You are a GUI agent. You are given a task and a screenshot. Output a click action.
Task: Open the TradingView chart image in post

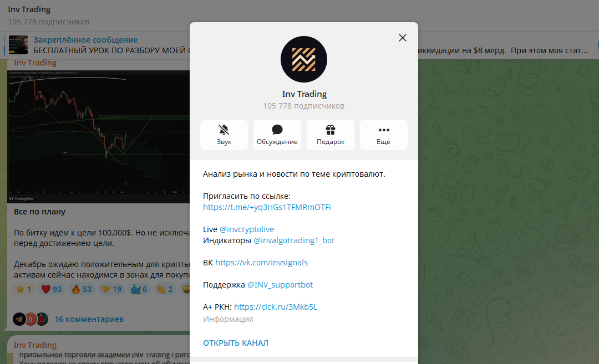pyautogui.click(x=99, y=136)
